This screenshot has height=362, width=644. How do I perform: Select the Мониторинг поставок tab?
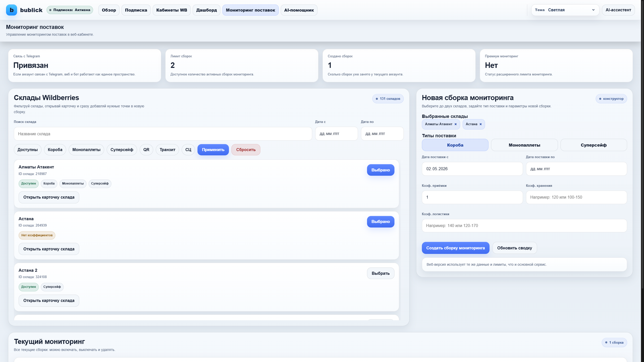pyautogui.click(x=251, y=10)
